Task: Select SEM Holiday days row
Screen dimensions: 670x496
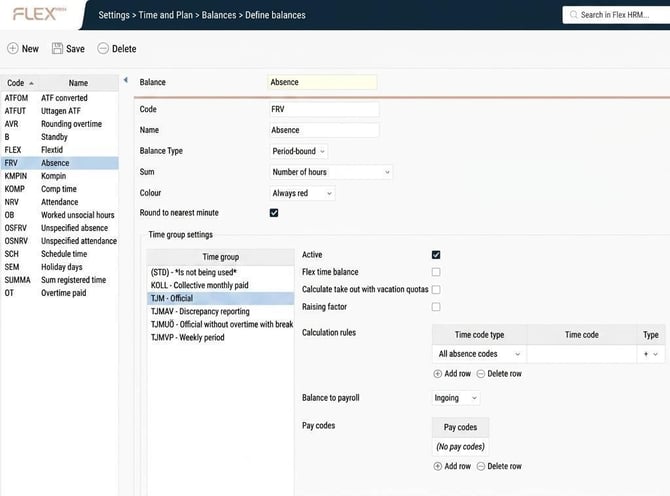Action: click(x=60, y=267)
